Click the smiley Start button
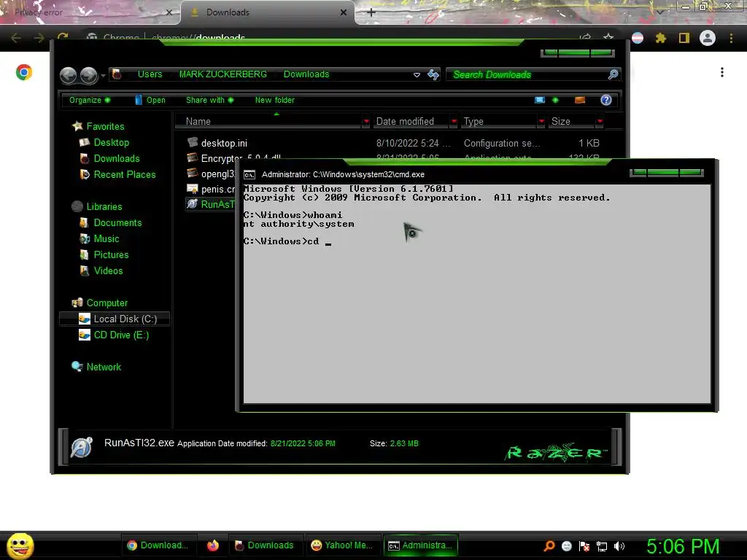Image resolution: width=747 pixels, height=560 pixels. tap(20, 545)
